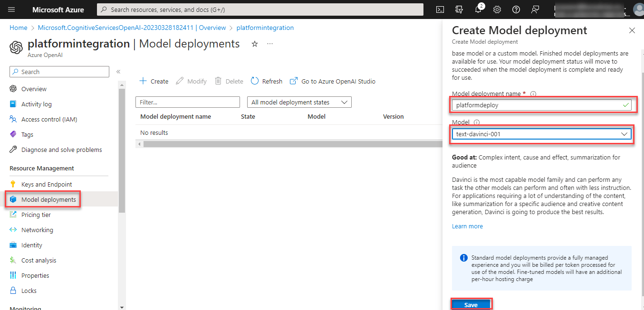This screenshot has width=644, height=310.
Task: Close the Create Model deployment panel
Action: [632, 30]
